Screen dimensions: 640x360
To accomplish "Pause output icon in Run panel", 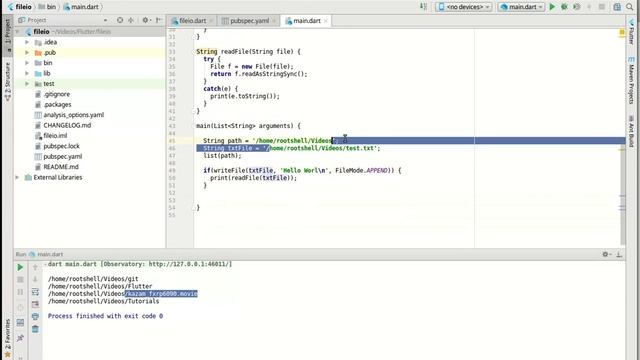I will pyautogui.click(x=20, y=292).
